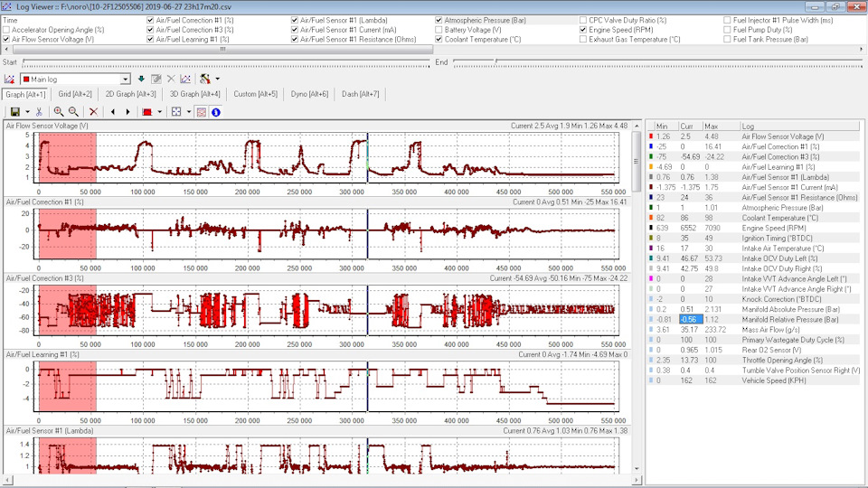Check the Battery Voltage (V) checkbox
This screenshot has height=488, width=868.
439,30
